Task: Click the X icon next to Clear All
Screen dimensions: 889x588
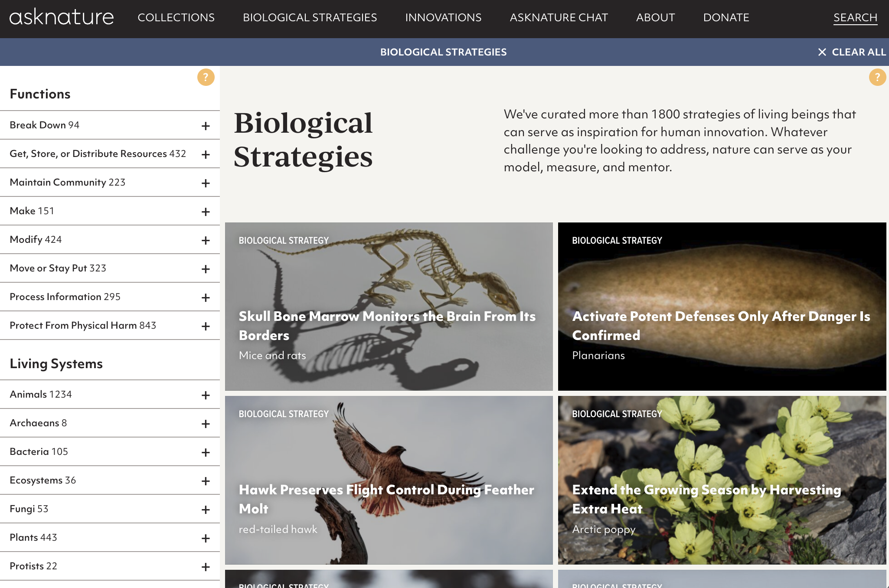Action: (x=822, y=52)
